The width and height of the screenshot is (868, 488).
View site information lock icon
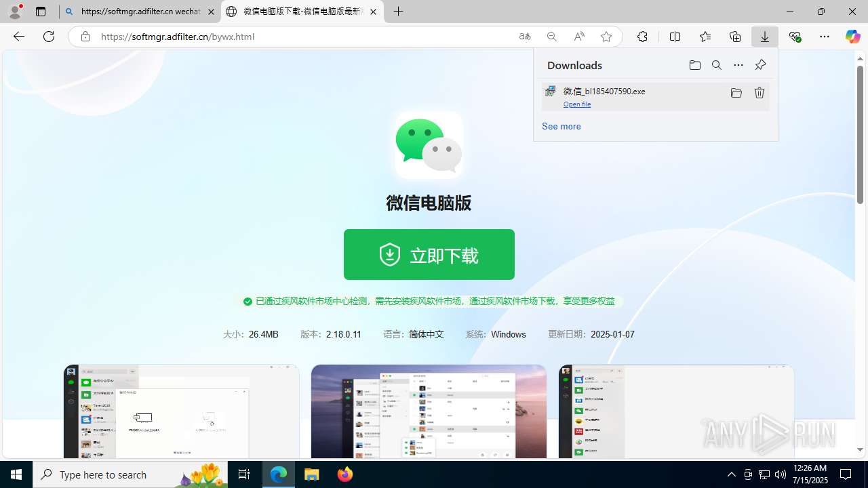pyautogui.click(x=85, y=37)
